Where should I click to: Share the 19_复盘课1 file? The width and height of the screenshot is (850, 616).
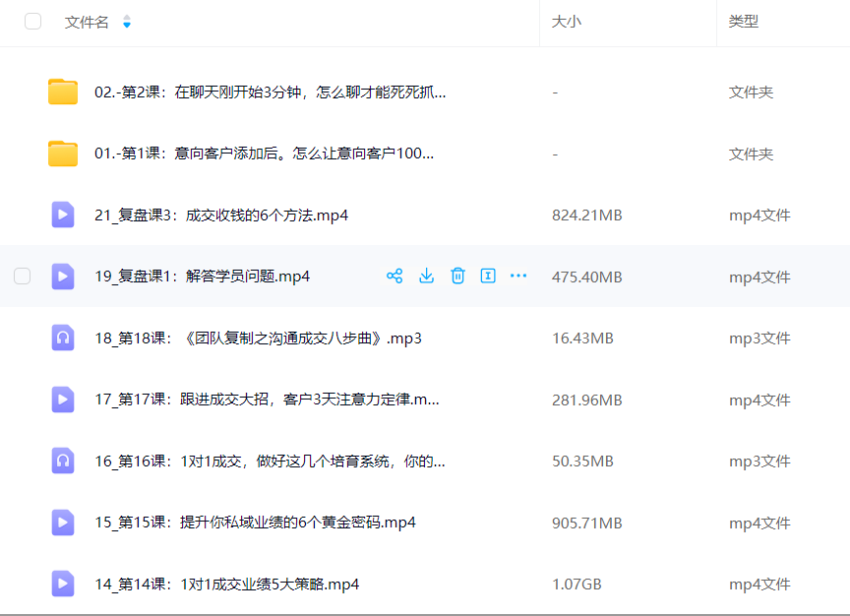(x=395, y=276)
